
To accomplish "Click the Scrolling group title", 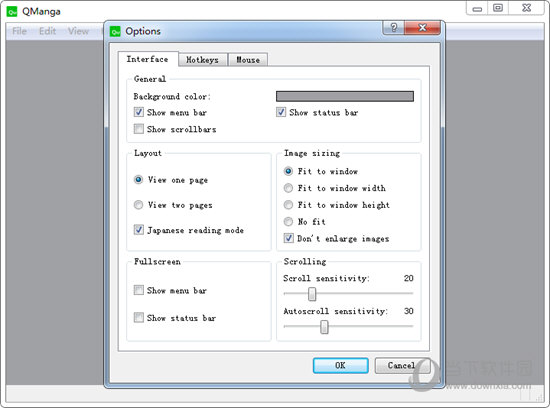I will (x=305, y=262).
